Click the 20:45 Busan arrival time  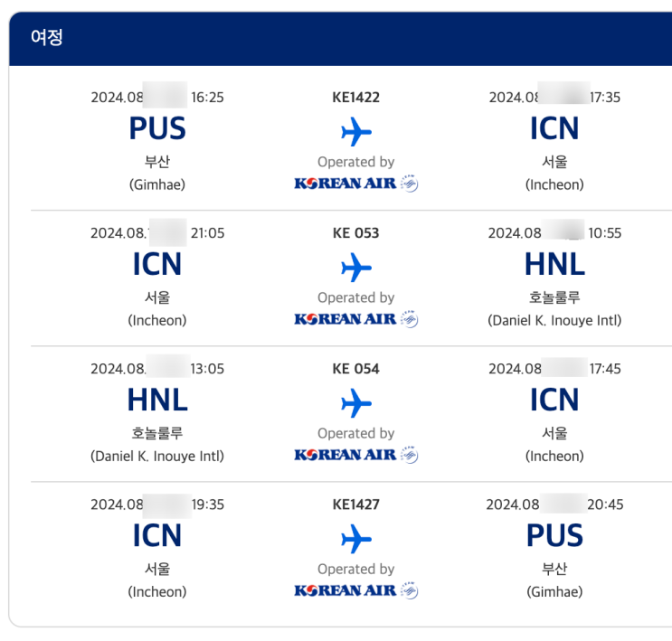605,504
